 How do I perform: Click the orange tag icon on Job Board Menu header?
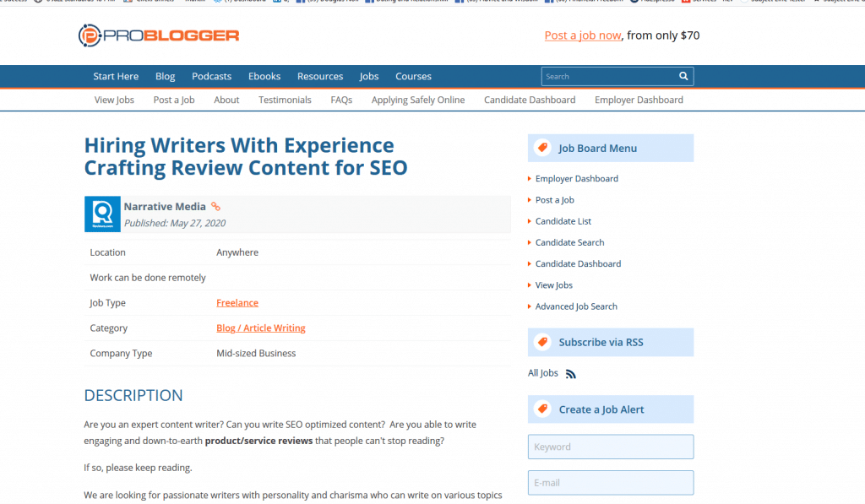pyautogui.click(x=541, y=147)
